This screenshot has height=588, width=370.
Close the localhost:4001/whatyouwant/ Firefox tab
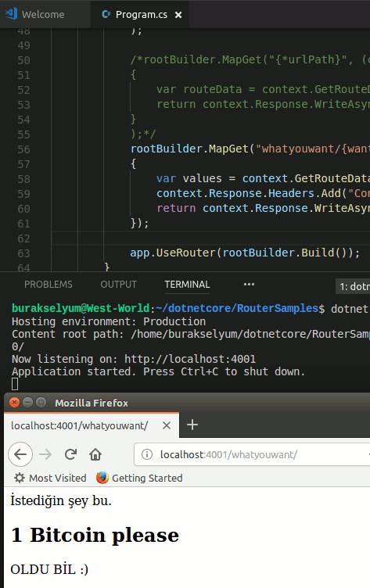(x=167, y=425)
